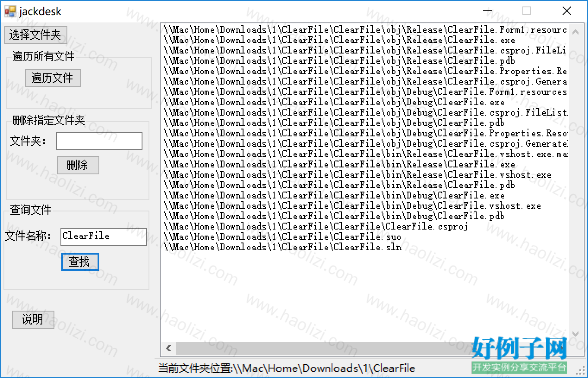Click the 当前文件夹位置 status path text
Screen dimensions: 588x378
(287, 369)
